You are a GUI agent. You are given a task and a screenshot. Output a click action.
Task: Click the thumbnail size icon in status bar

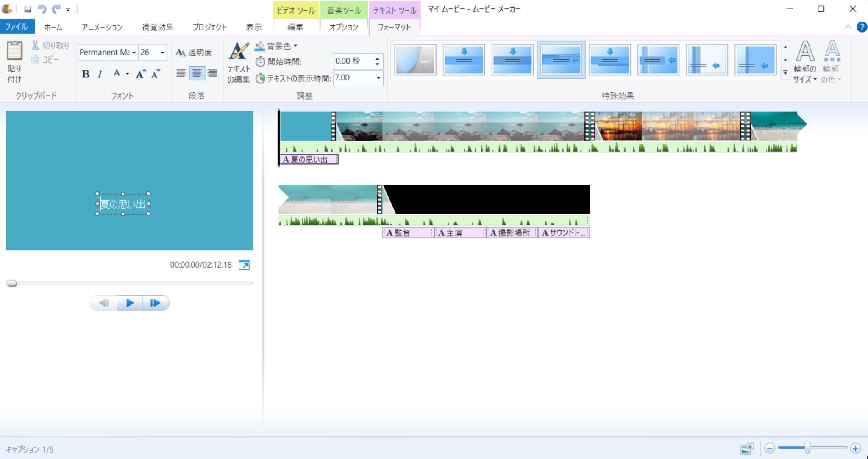(x=747, y=448)
